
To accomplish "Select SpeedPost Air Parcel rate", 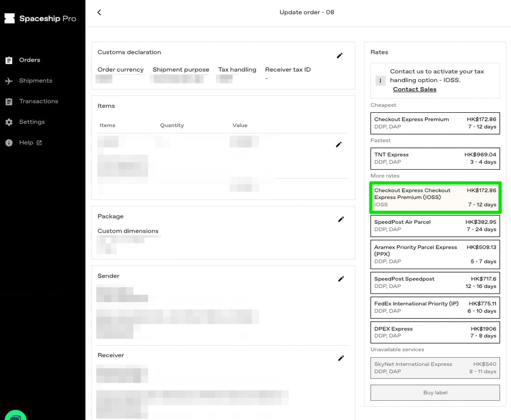I will pos(435,226).
